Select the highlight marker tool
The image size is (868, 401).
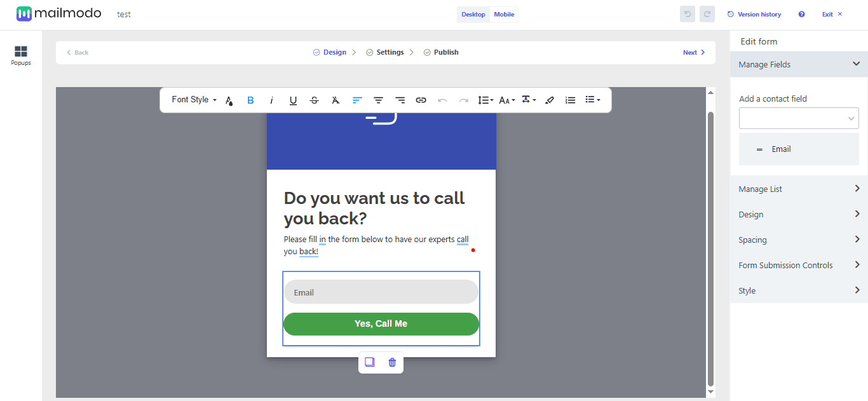click(x=550, y=100)
